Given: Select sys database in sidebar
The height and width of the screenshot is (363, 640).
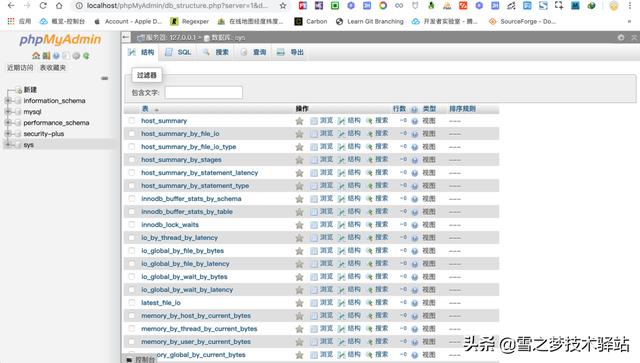Looking at the screenshot, I should coord(29,145).
